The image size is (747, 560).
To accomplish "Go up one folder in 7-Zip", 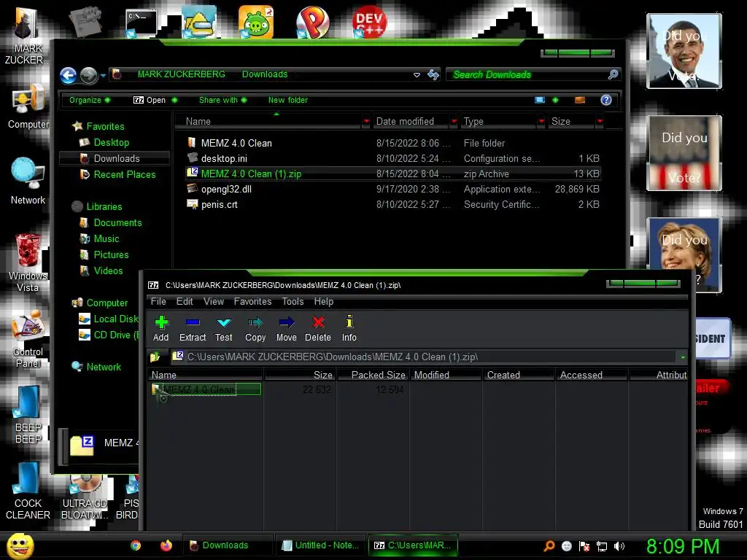I will [155, 357].
